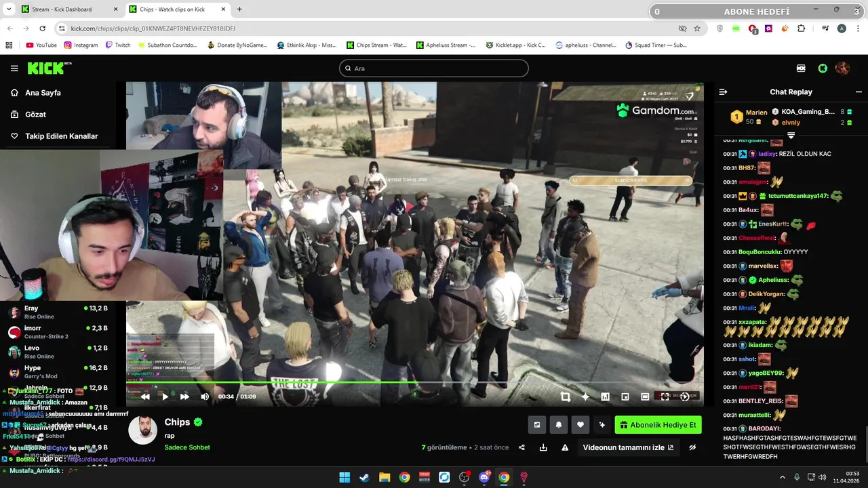The width and height of the screenshot is (868, 488).
Task: Collapse the Chat Replay panel
Action: (723, 91)
